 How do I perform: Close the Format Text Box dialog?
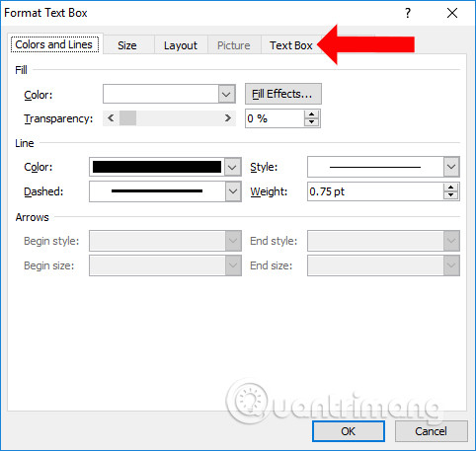point(452,13)
